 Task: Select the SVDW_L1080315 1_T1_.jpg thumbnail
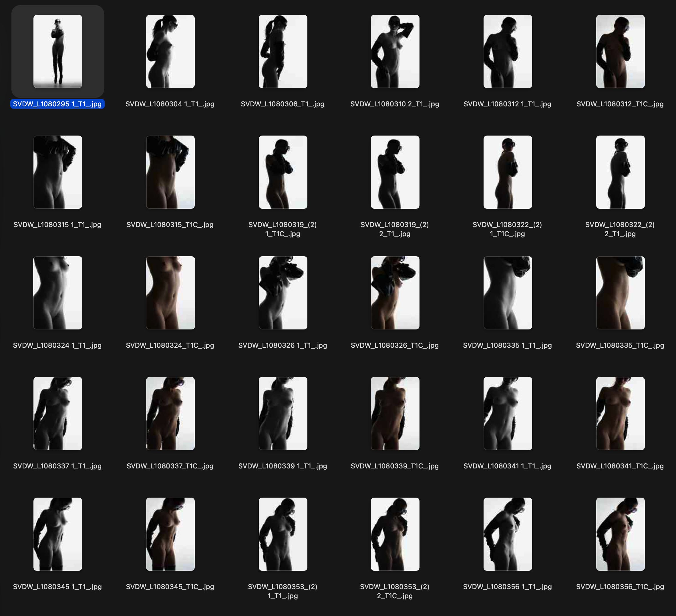click(58, 171)
